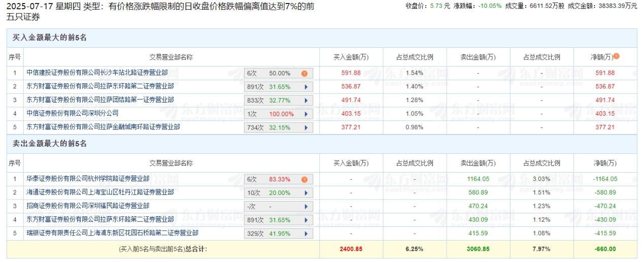Click the 6次 50.00% stats box
This screenshot has height=262, width=644.
(x=274, y=73)
